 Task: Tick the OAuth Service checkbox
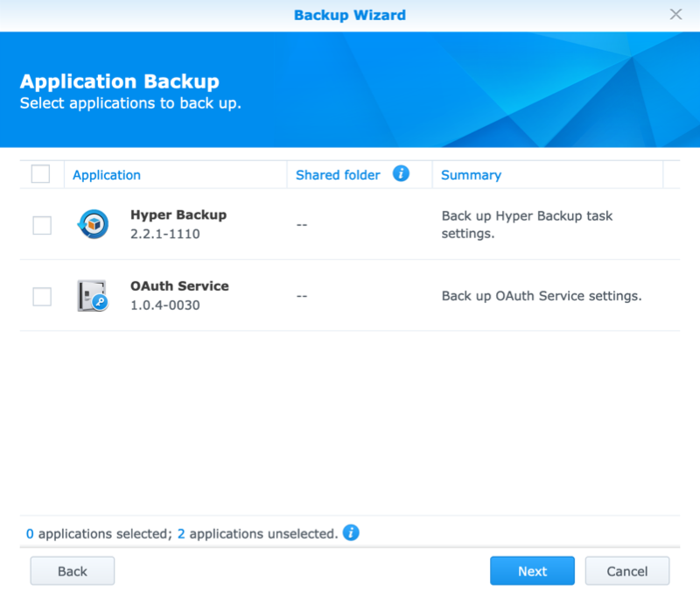coord(42,297)
